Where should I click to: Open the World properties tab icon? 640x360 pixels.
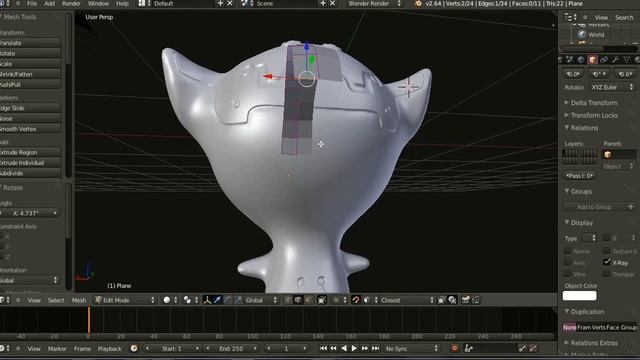tap(581, 60)
